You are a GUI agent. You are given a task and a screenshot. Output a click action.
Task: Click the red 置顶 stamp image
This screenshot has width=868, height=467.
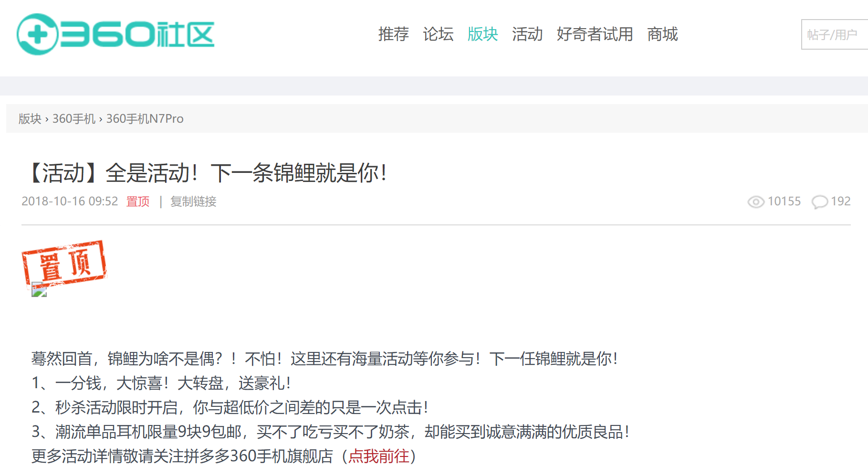pyautogui.click(x=64, y=263)
